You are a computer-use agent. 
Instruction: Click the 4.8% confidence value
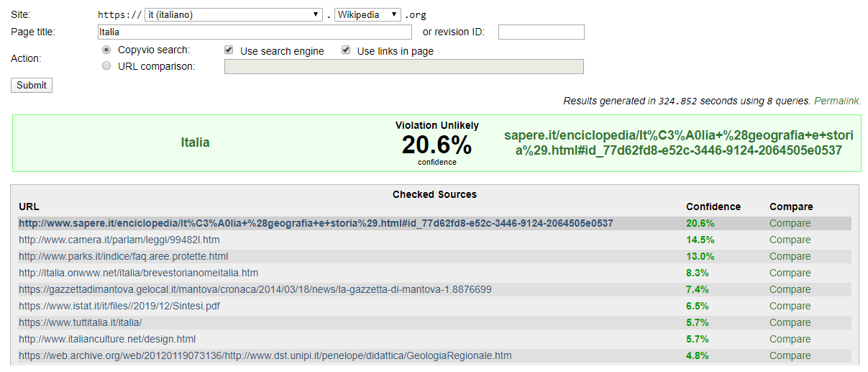click(x=698, y=355)
